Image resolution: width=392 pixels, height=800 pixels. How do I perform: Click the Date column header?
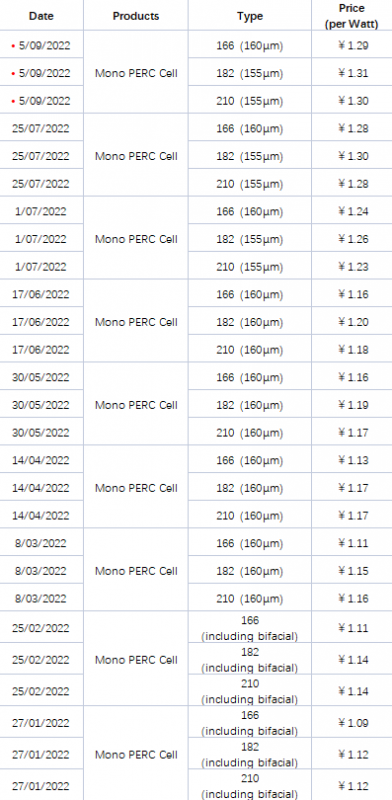(41, 16)
